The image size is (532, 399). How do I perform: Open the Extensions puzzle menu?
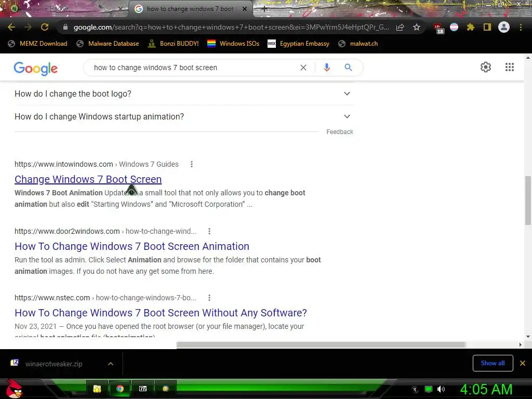pos(470,27)
